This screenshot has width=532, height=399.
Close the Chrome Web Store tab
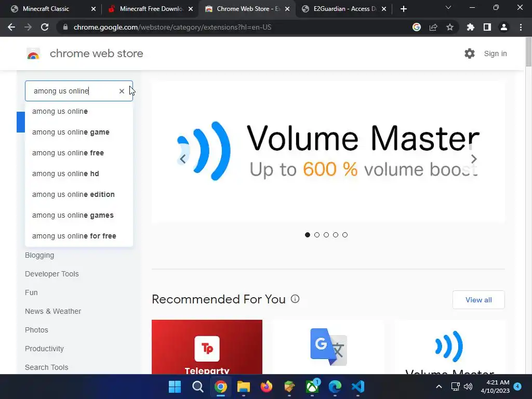pyautogui.click(x=287, y=9)
